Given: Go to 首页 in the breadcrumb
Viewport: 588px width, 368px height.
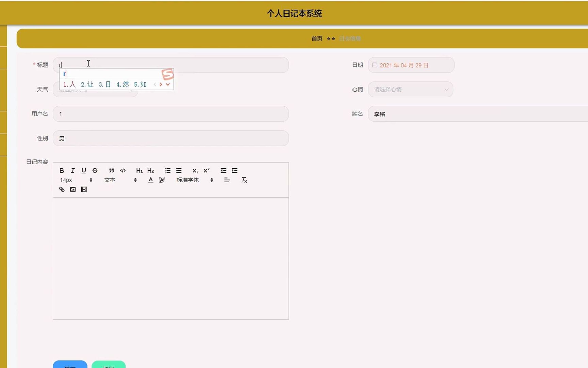Looking at the screenshot, I should click(317, 39).
